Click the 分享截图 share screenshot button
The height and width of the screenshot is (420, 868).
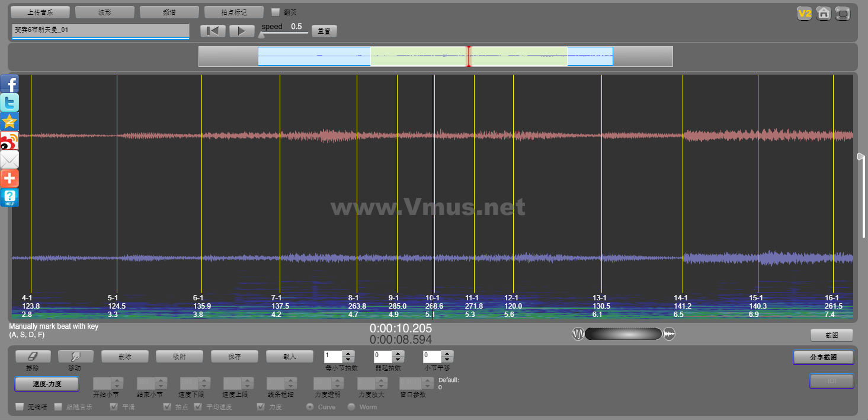824,357
